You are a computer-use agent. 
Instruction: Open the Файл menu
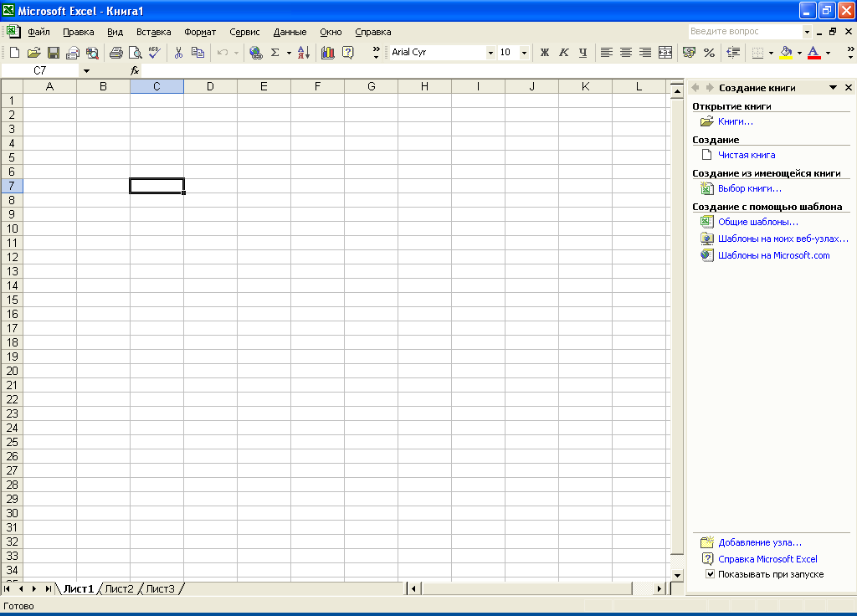[38, 32]
